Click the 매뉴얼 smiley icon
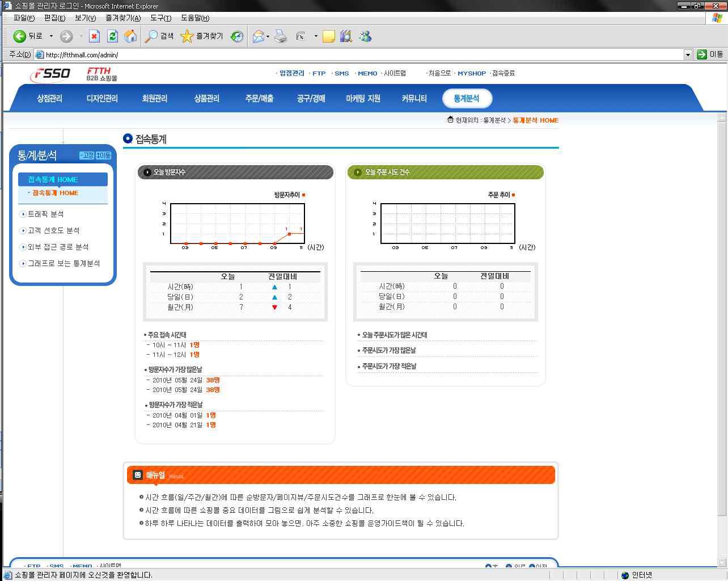Screen dimensions: 728x581 click(137, 475)
